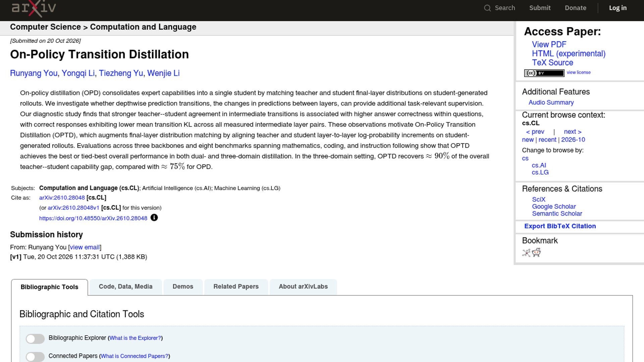The image size is (644, 362).
Task: Bookmark on Reddit icon
Action: [x=536, y=252]
